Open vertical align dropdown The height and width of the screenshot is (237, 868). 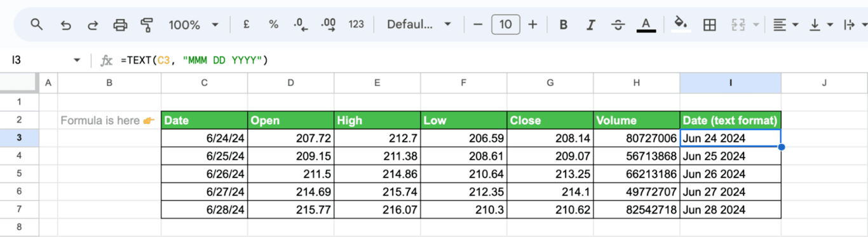coord(821,25)
